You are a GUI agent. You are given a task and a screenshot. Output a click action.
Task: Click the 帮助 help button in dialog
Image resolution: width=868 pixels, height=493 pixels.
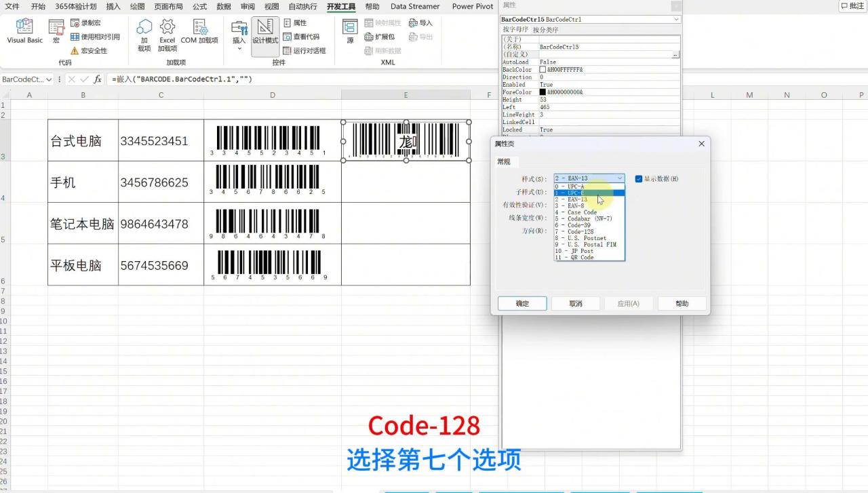point(682,303)
